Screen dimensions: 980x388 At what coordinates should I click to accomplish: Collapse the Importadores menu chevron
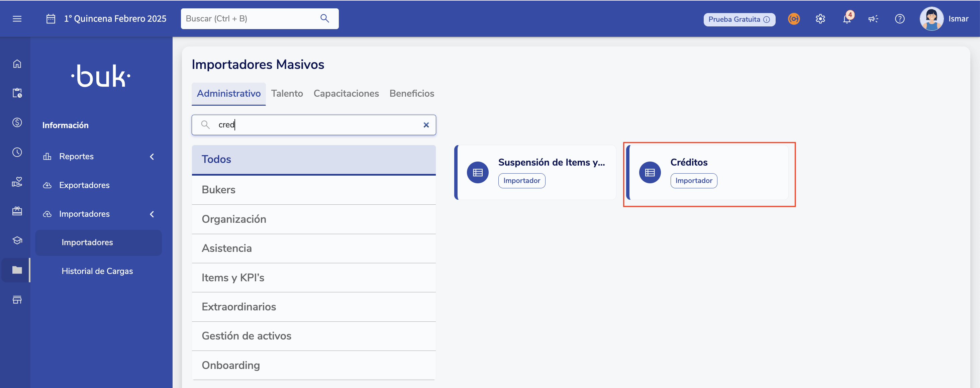point(152,214)
